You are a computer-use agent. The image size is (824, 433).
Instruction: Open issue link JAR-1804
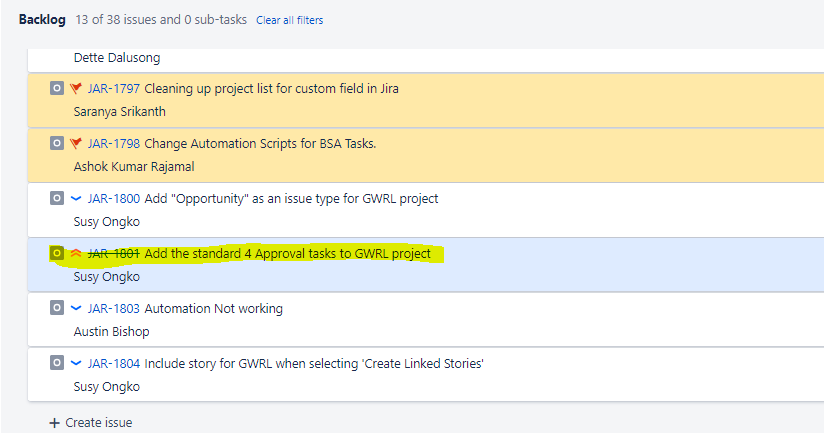pyautogui.click(x=113, y=363)
